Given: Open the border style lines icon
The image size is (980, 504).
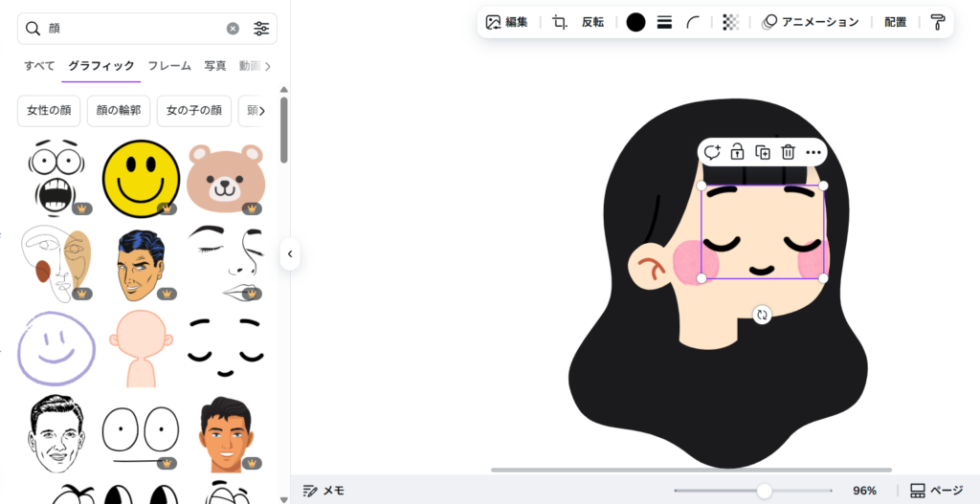Looking at the screenshot, I should [664, 23].
